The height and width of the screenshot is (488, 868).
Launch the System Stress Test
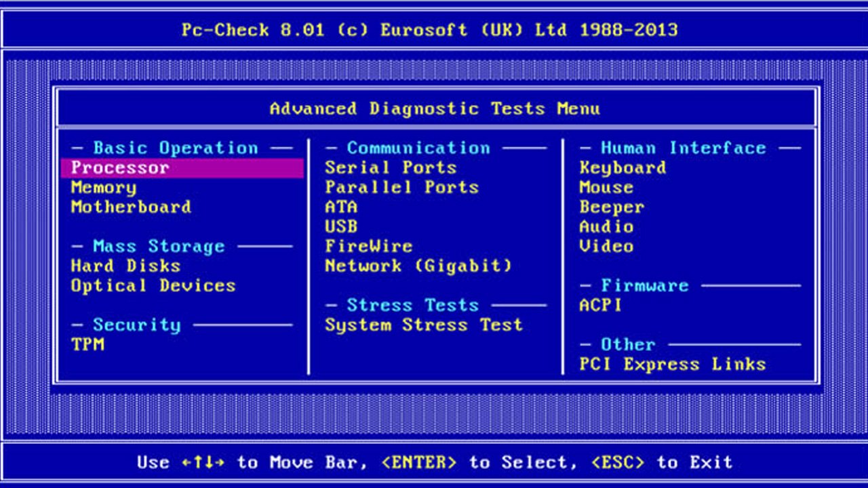423,325
